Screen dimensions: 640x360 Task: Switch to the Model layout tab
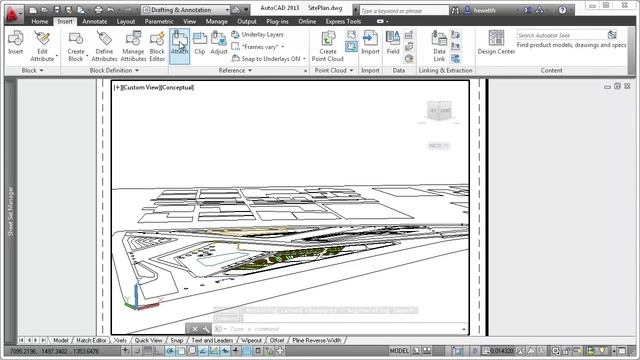click(x=60, y=340)
